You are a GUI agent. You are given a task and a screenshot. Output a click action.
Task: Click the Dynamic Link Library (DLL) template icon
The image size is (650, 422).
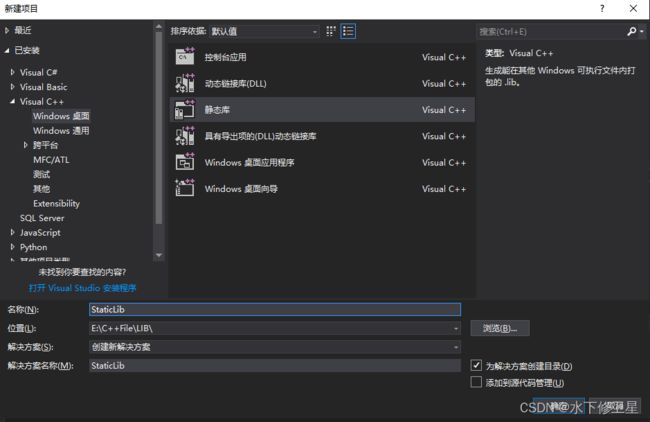pos(185,83)
